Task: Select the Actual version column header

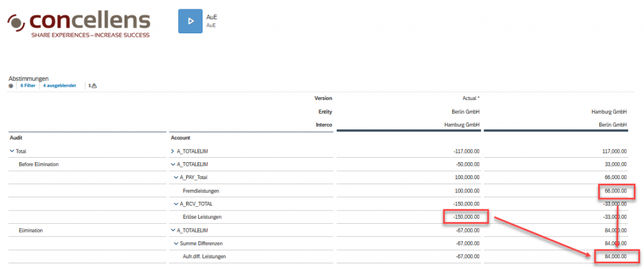Action: coord(467,98)
